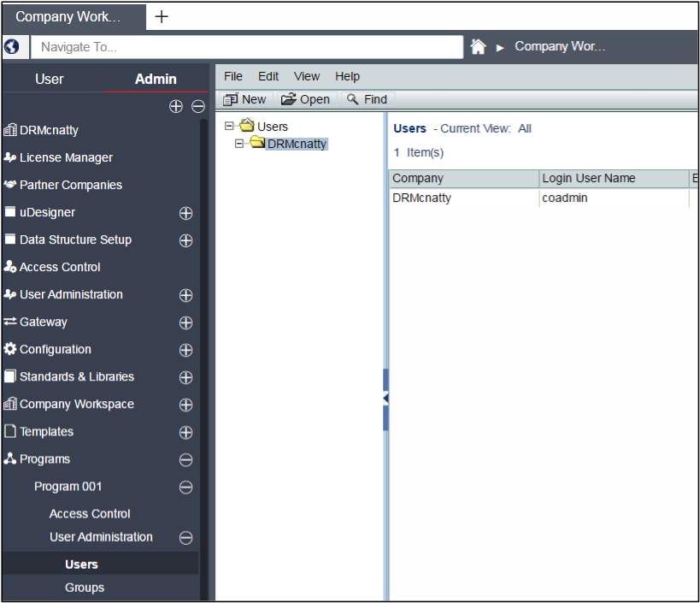Click the New toolbar button
This screenshot has width=700, height=603.
245,99
